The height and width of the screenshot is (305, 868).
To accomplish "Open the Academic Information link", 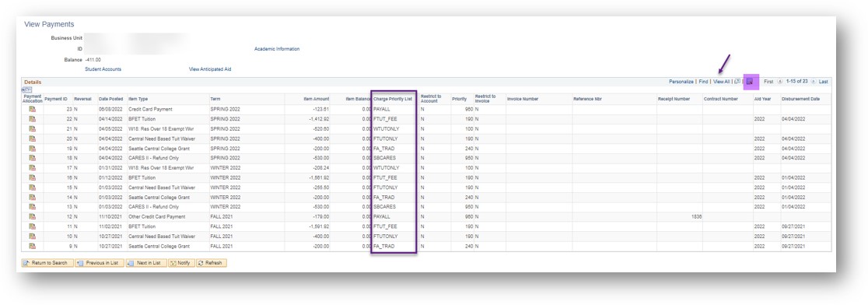I will point(277,49).
